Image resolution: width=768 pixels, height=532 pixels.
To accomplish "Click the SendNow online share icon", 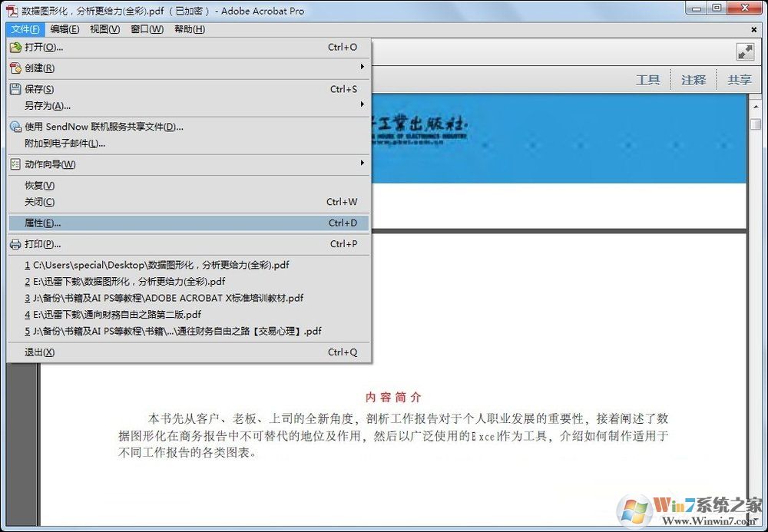I will pos(16,127).
